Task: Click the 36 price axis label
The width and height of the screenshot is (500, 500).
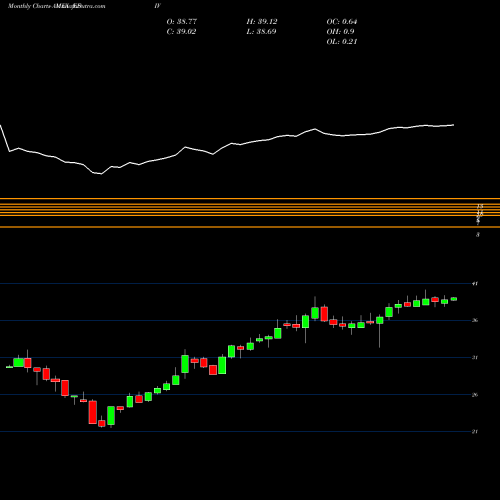Action: tap(475, 321)
